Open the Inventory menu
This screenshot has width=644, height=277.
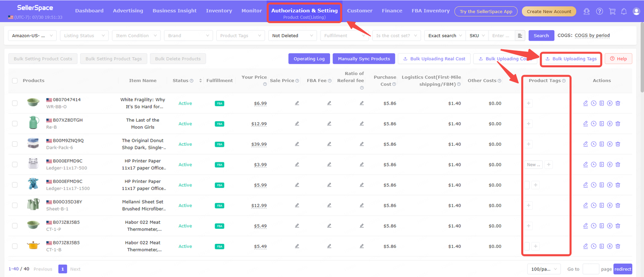219,11
